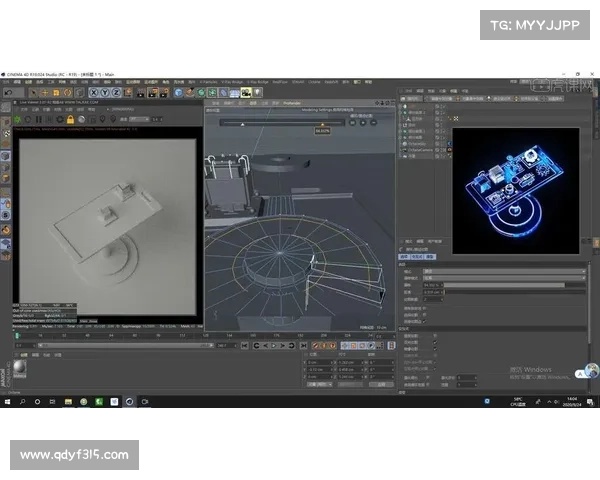Click the X position input field
The image size is (600, 480).
(320, 362)
